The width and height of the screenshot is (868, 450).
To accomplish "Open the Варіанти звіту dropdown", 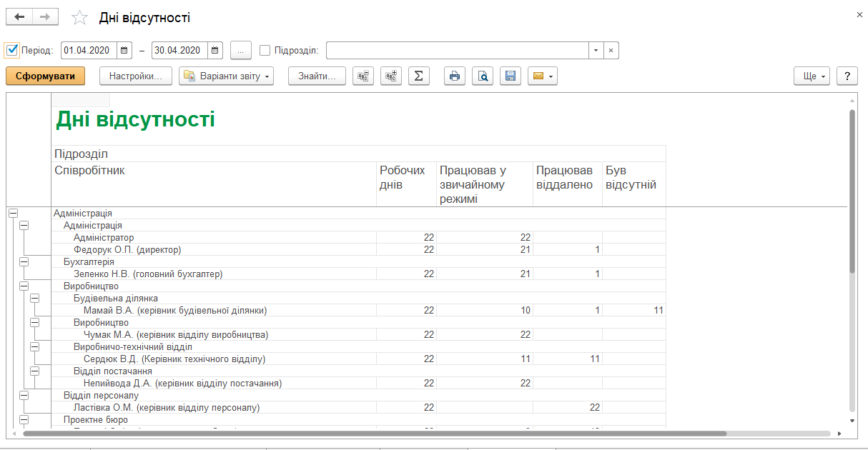I will point(226,76).
